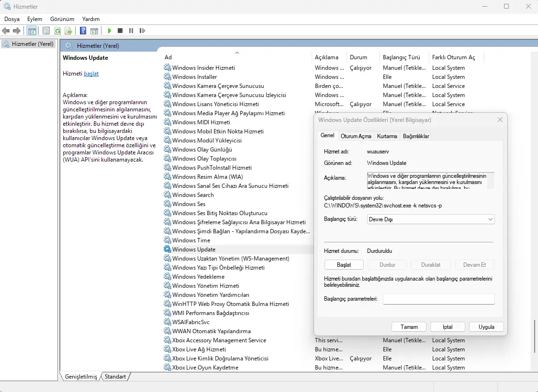This screenshot has width=538, height=392.
Task: Select the Windows Modül Yükleyicisi row
Action: coord(207,141)
